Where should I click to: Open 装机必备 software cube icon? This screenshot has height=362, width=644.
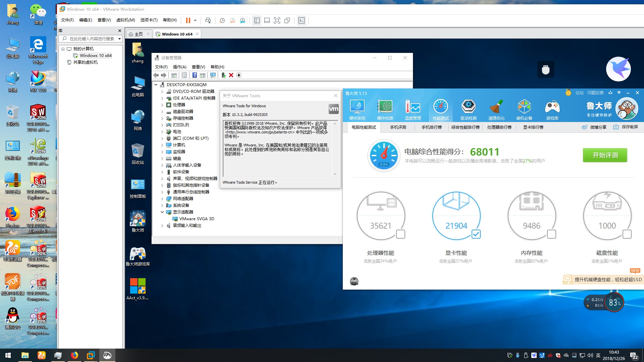pyautogui.click(x=524, y=110)
